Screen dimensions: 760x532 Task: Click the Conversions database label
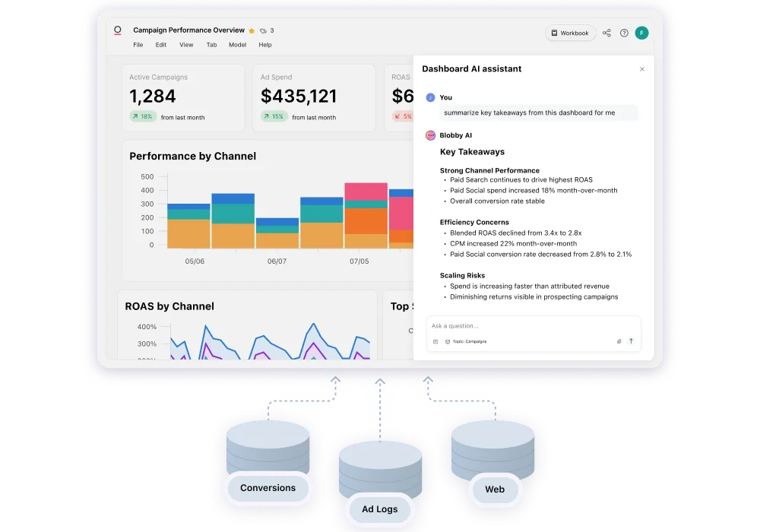click(268, 488)
